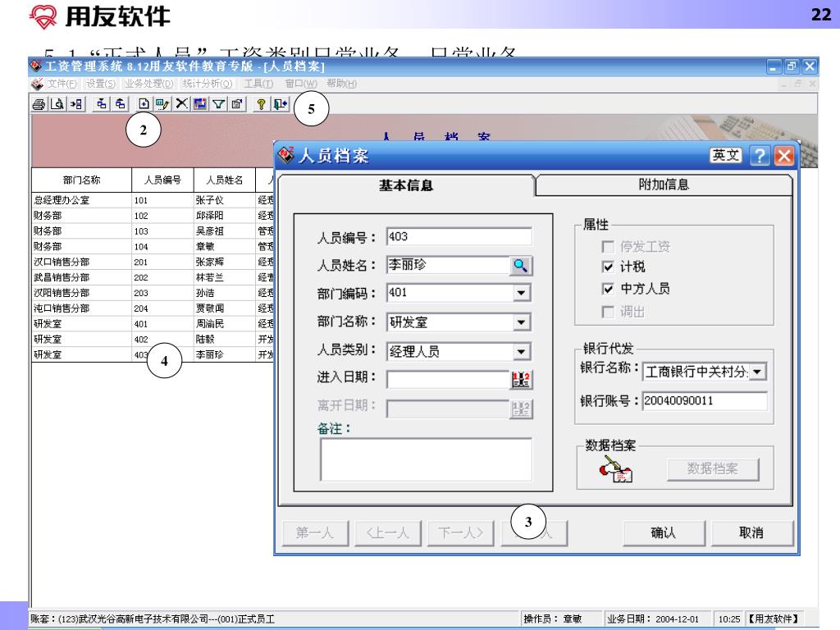840x630 pixels.
Task: Open the 业务处理(D) menu
Action: tap(149, 84)
